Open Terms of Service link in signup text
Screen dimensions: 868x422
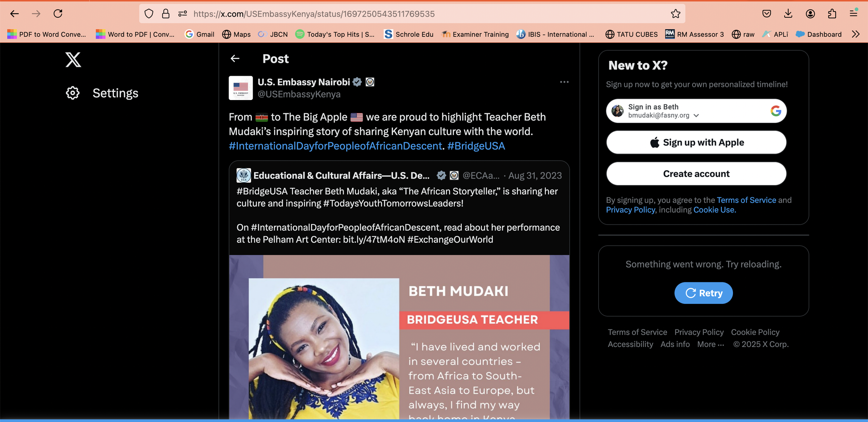[746, 200]
